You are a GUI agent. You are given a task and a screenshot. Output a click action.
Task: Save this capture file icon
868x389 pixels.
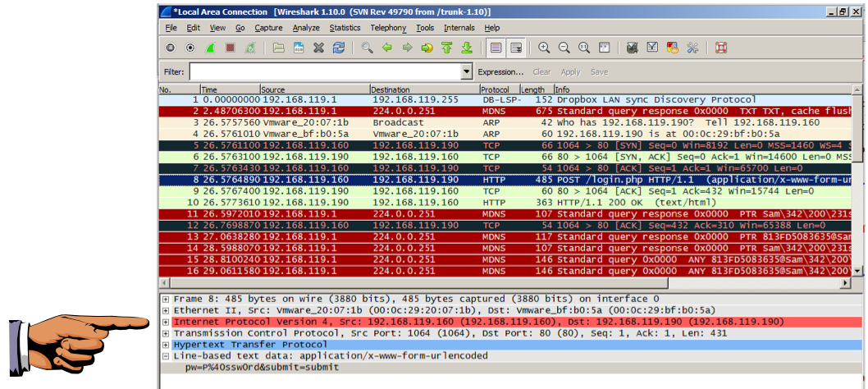299,48
